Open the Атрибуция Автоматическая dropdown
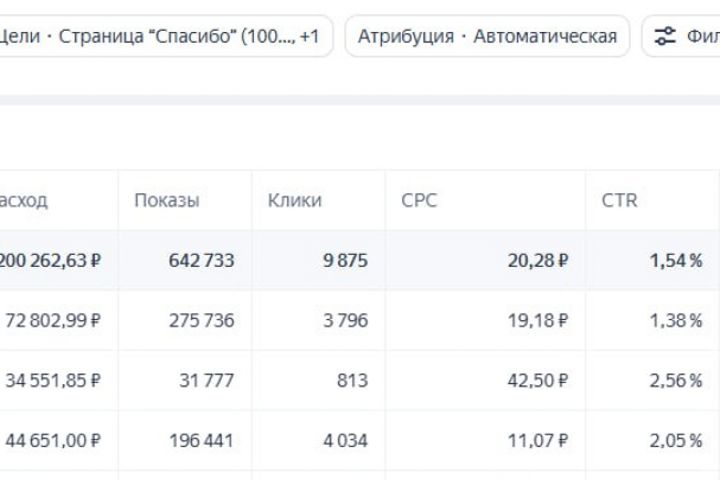Viewport: 720px width, 480px height. click(487, 37)
